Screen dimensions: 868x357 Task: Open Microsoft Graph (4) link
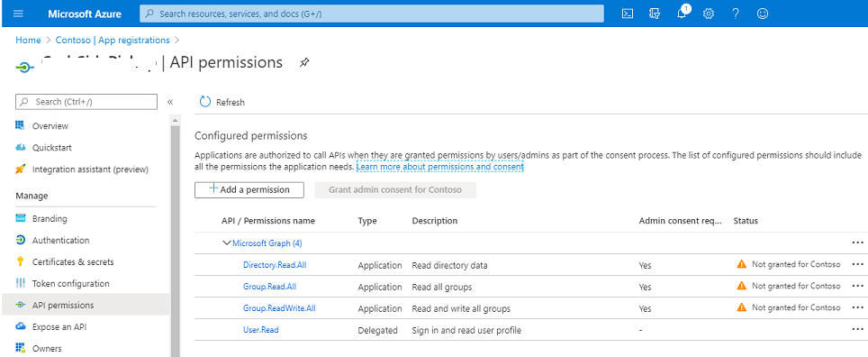coord(267,243)
